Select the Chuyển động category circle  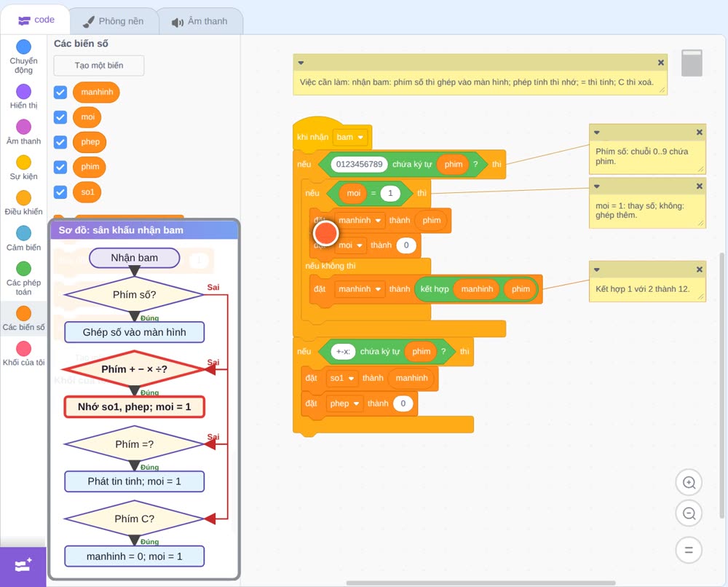(x=24, y=47)
